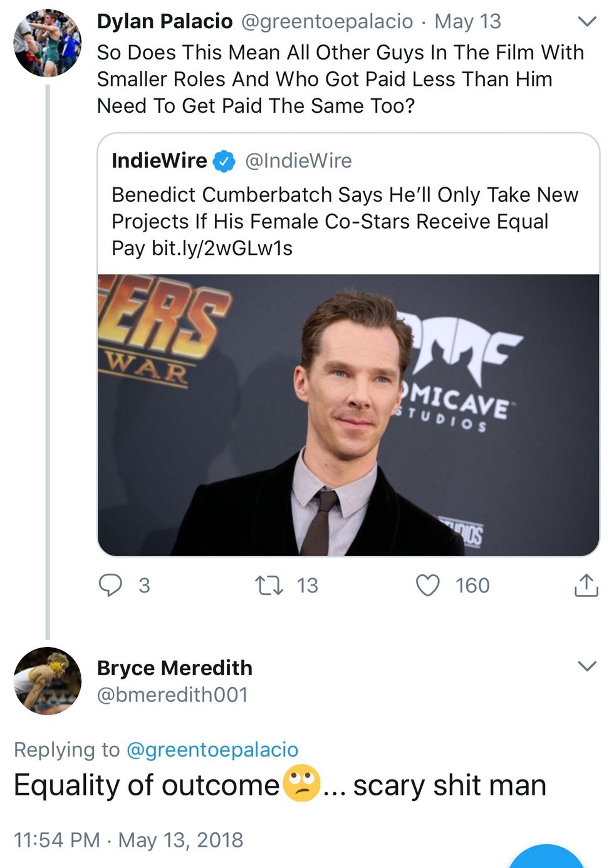The image size is (614, 868).
Task: Tap the retweet arrows icon
Action: coord(269,586)
